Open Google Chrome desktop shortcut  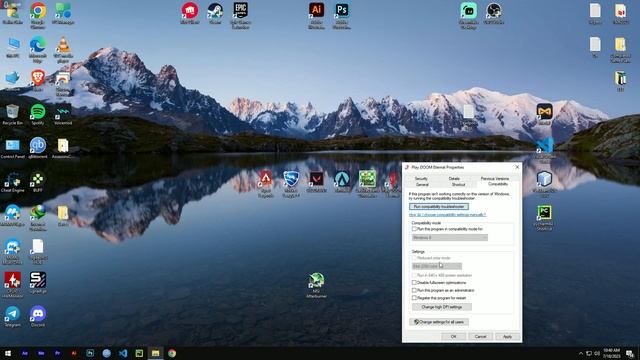[x=38, y=15]
